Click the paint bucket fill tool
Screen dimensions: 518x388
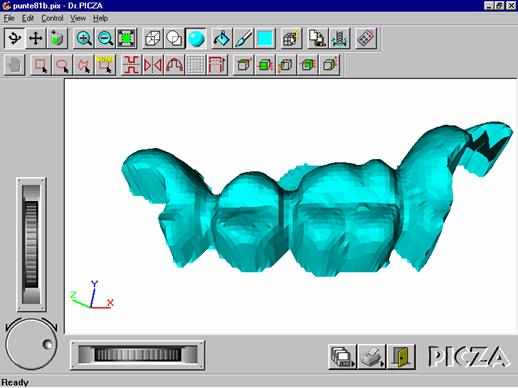tap(222, 38)
